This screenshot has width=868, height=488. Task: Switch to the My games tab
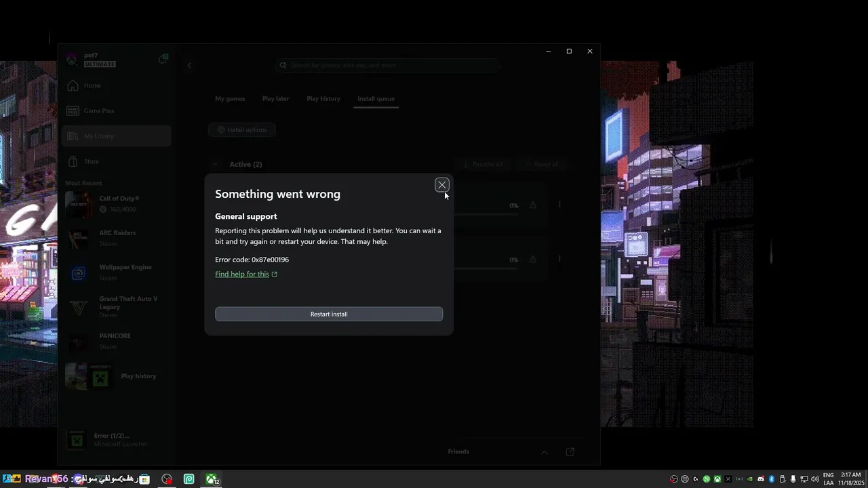click(230, 98)
